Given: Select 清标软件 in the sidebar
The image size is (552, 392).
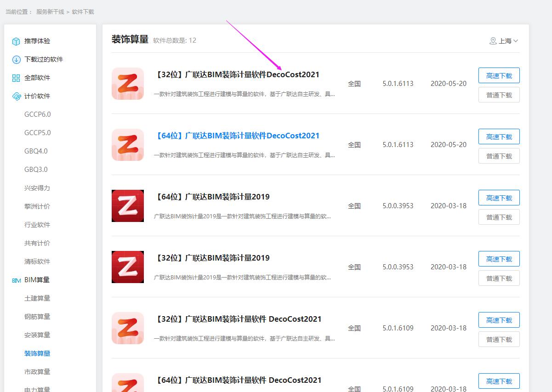Looking at the screenshot, I should [x=37, y=261].
